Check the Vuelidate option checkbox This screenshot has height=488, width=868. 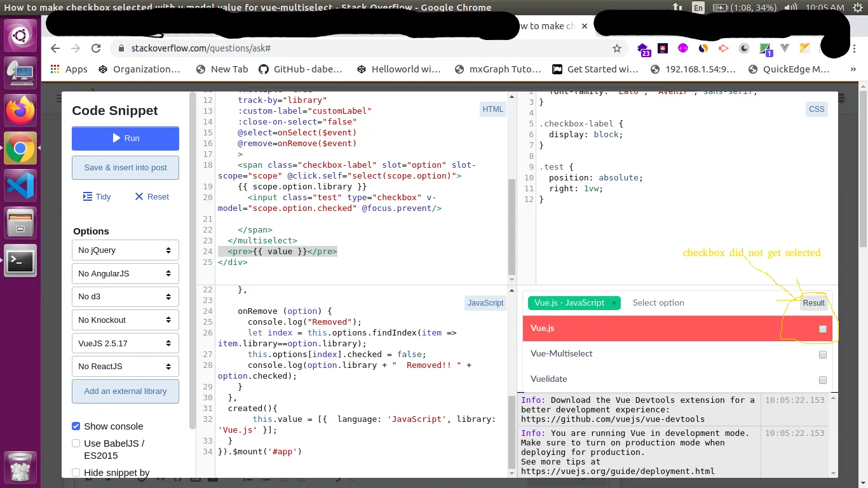tap(823, 380)
